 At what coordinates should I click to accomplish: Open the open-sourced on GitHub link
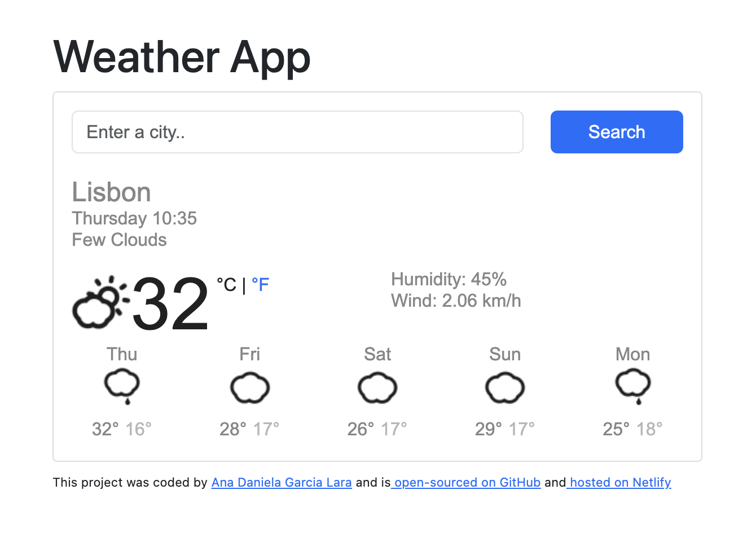(x=466, y=483)
